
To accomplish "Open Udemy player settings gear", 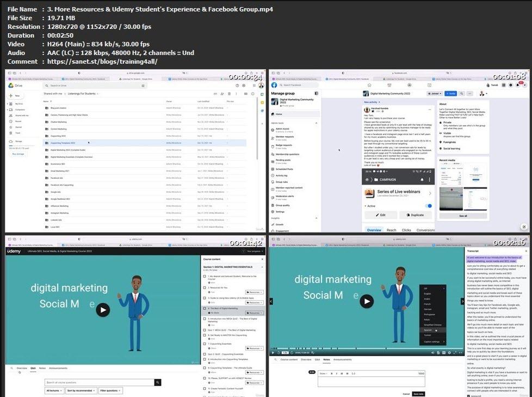I will pyautogui.click(x=449, y=353).
